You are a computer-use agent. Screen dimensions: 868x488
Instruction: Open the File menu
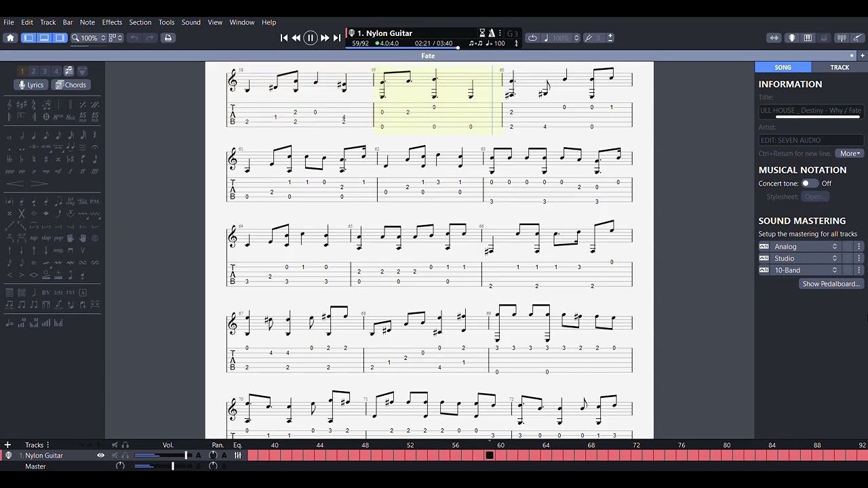point(9,22)
